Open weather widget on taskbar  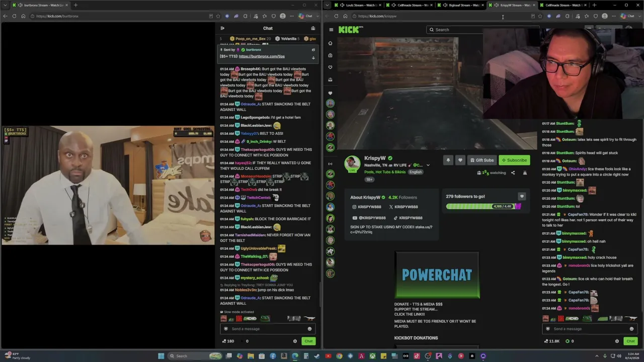pyautogui.click(x=18, y=356)
